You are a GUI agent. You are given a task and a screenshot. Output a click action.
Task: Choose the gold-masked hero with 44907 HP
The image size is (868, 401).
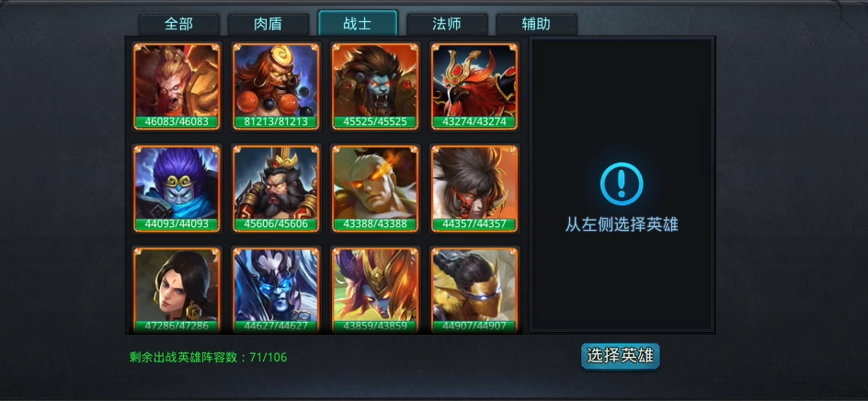(x=474, y=291)
